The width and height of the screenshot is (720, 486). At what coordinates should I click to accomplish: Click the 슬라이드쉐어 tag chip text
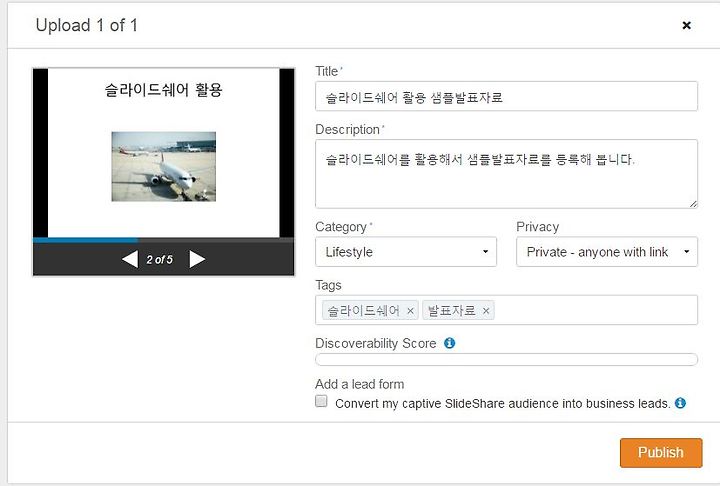[x=363, y=311]
